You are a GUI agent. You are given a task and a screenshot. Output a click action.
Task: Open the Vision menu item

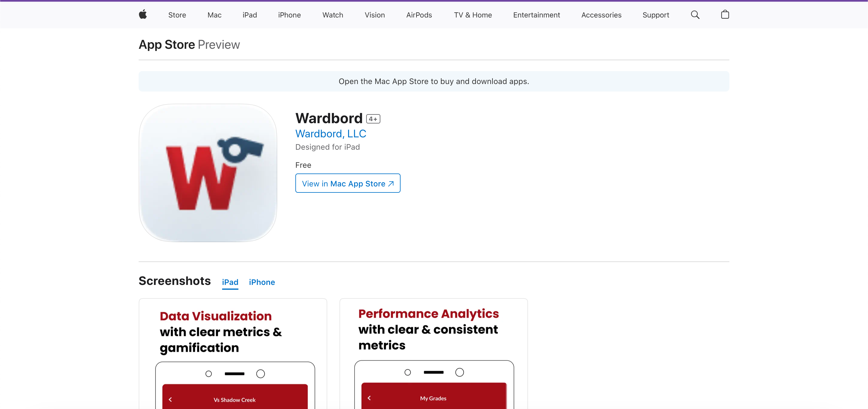(375, 15)
